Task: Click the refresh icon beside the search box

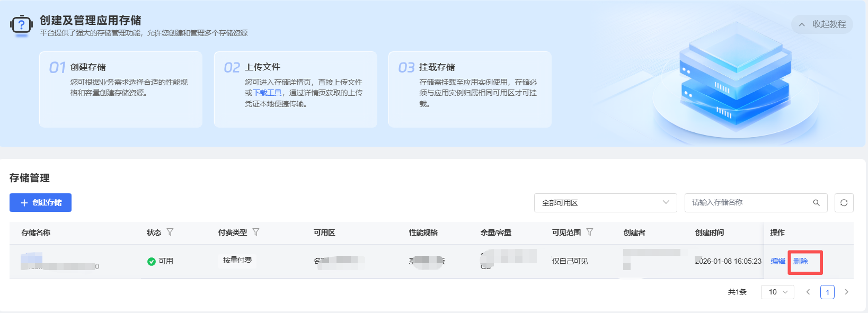Action: pos(844,203)
